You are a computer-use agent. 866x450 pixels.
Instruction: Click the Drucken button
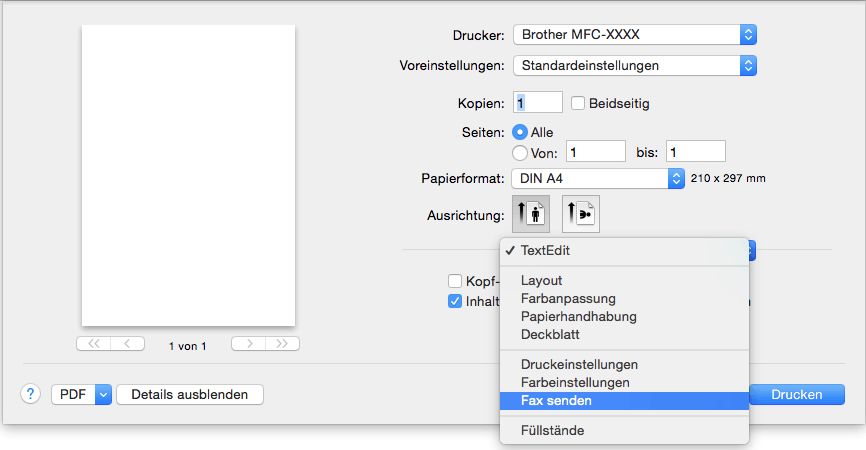click(x=796, y=394)
